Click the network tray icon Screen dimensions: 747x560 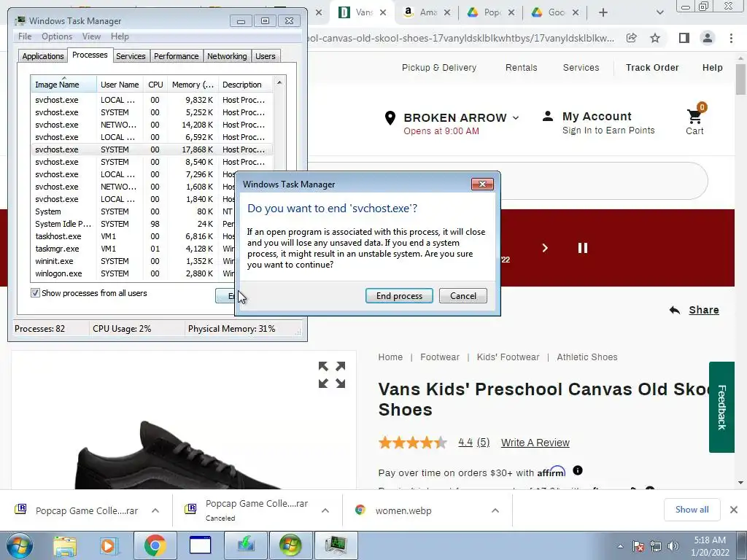(656, 546)
